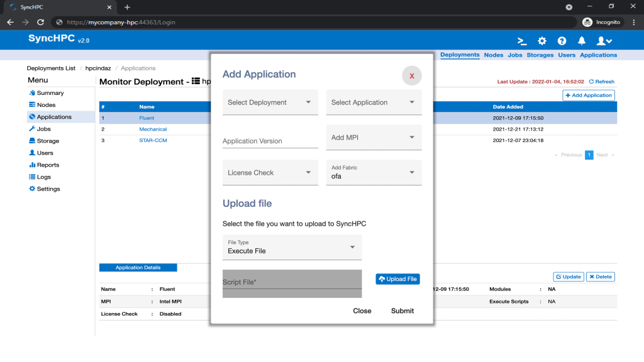Expand the Add MPI dropdown
The image size is (644, 362).
click(x=374, y=138)
